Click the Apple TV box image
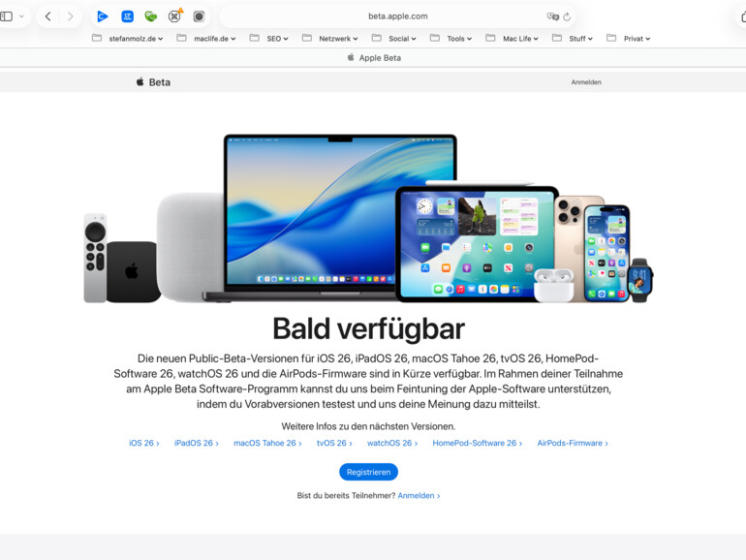 click(x=133, y=271)
